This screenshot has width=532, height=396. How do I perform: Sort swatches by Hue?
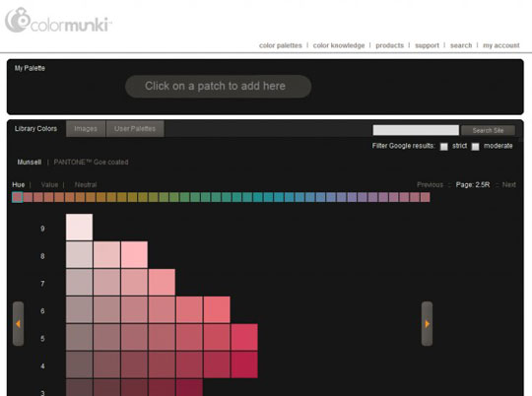tap(19, 184)
